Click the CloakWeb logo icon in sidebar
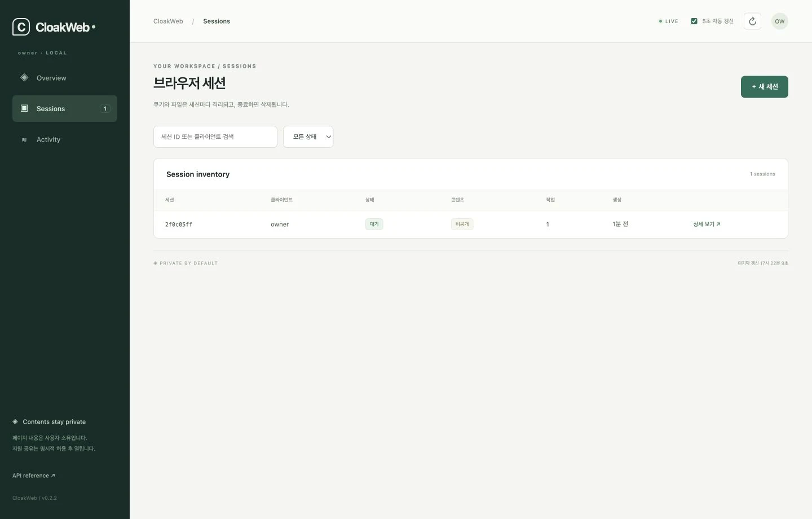 point(21,27)
